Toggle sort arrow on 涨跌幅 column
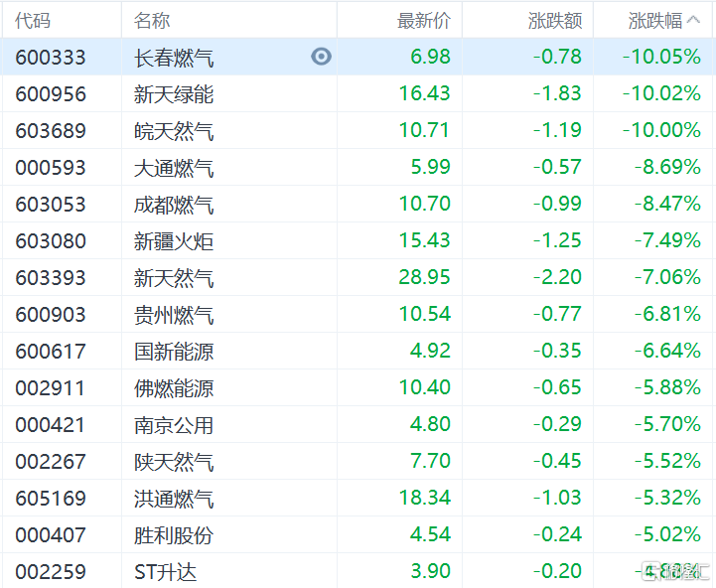 pyautogui.click(x=693, y=20)
